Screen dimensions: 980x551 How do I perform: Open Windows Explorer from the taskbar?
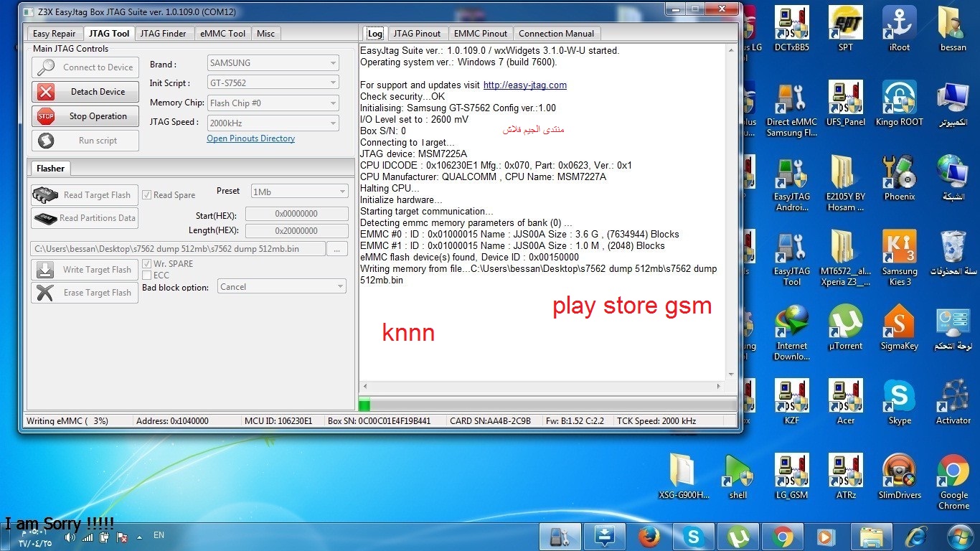tap(871, 537)
